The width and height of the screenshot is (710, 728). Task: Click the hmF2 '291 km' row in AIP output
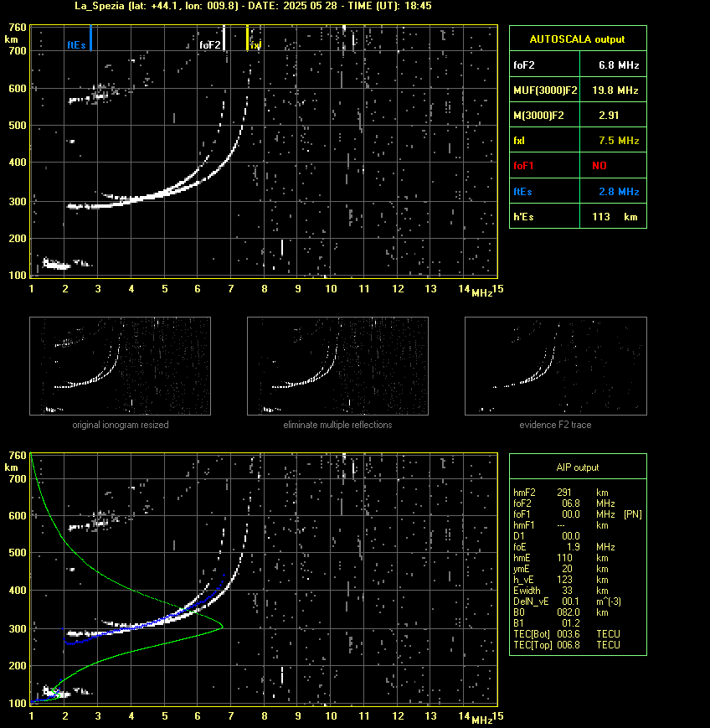pos(561,493)
